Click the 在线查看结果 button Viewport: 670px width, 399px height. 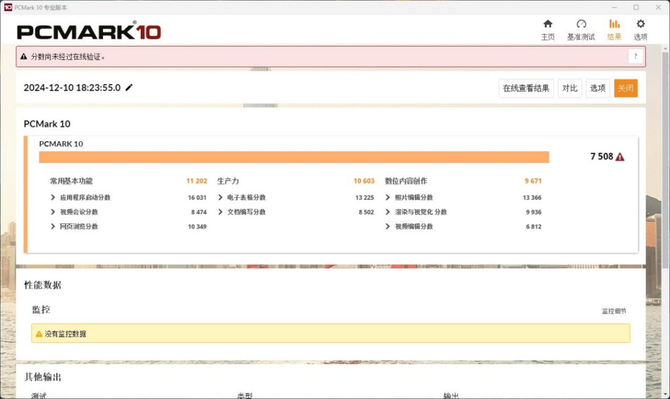click(526, 88)
